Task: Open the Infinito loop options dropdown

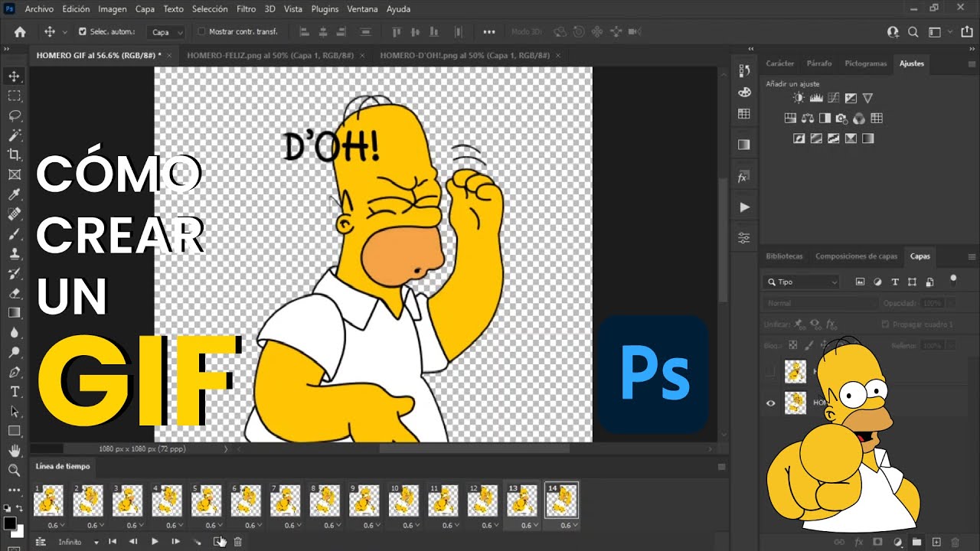Action: (79, 542)
